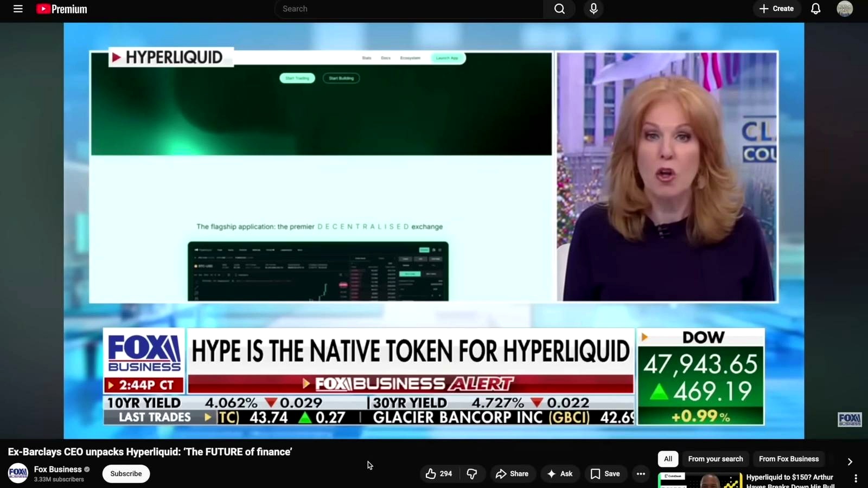868x488 pixels.
Task: Select the All filter chip
Action: click(x=668, y=459)
